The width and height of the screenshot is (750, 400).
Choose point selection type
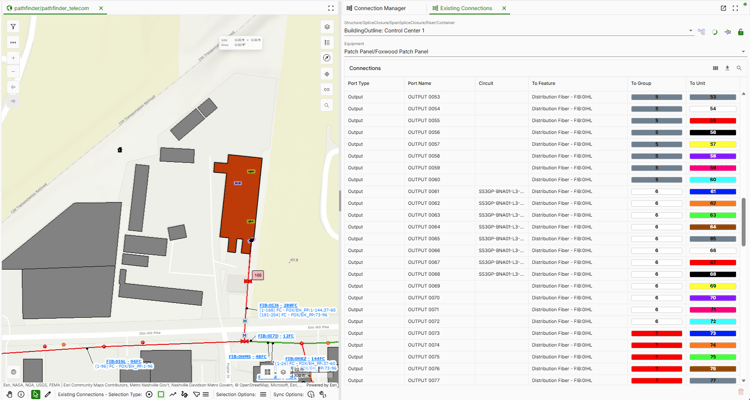[149, 394]
